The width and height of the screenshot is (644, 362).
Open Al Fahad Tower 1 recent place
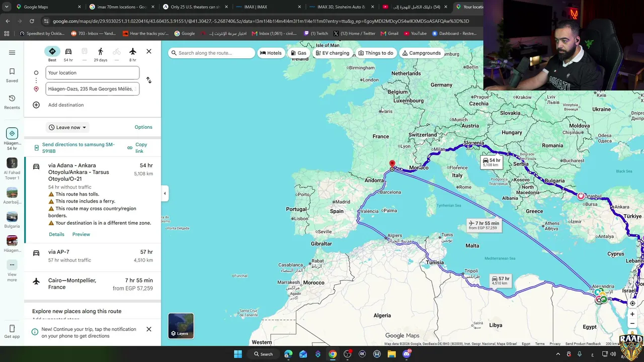12,168
